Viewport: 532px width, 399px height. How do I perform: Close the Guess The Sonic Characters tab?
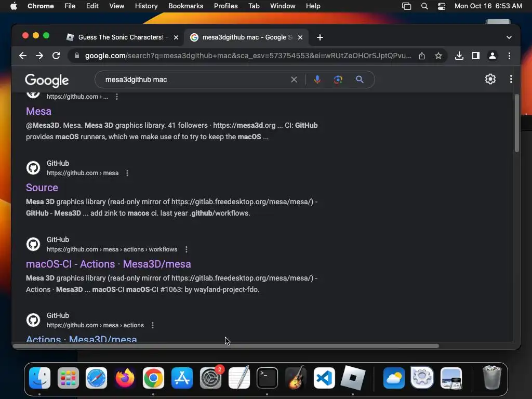176,37
